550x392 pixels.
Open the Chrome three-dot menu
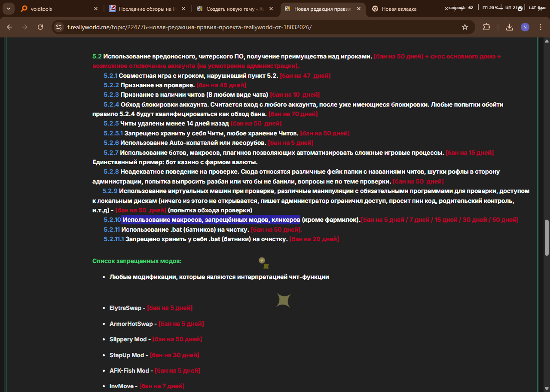point(539,27)
